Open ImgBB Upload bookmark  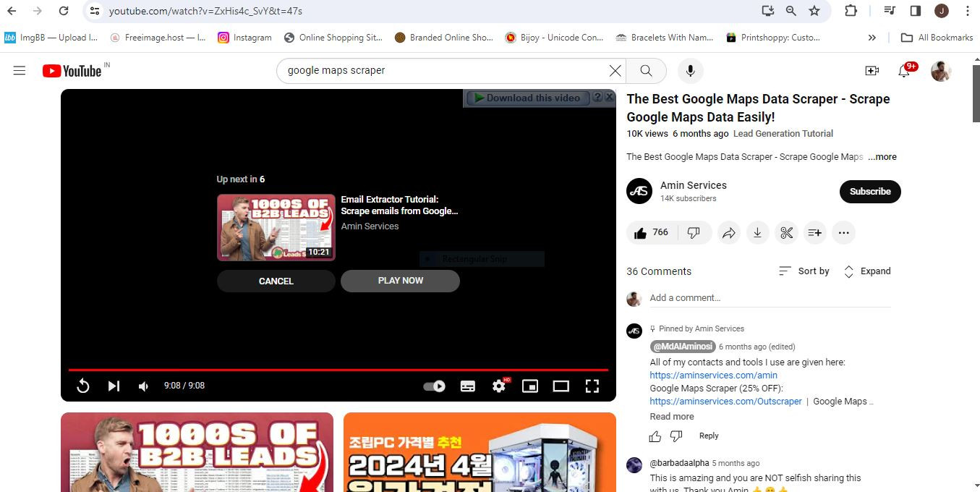[x=51, y=38]
